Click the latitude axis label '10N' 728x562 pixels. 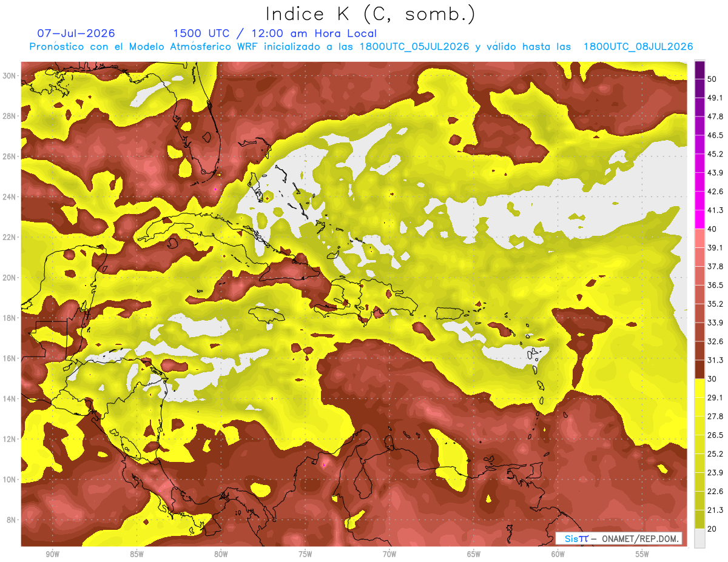(x=10, y=480)
